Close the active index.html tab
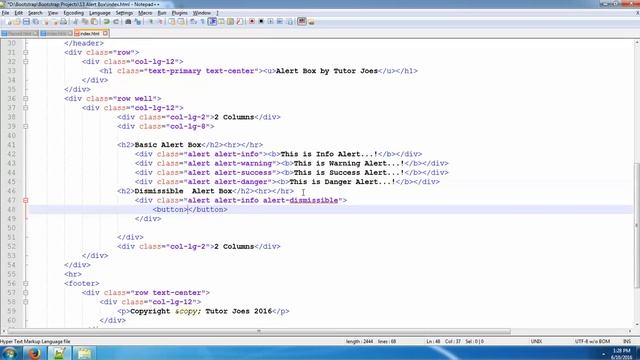 click(105, 33)
